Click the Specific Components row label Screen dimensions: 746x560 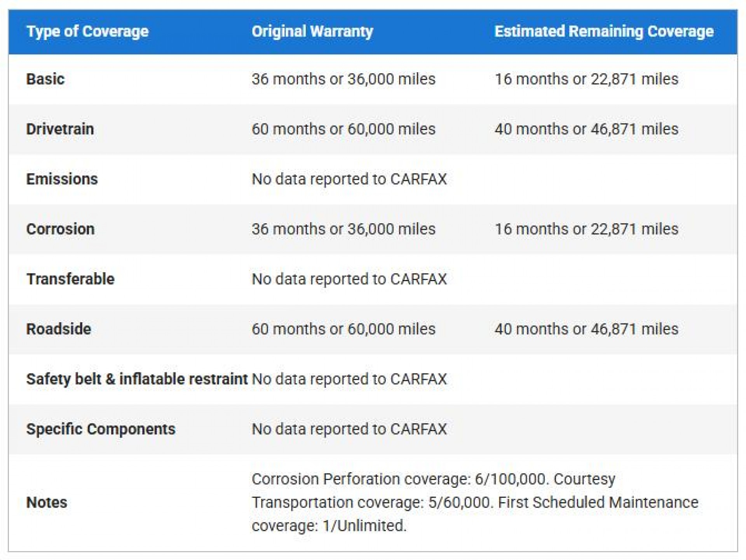tap(101, 429)
